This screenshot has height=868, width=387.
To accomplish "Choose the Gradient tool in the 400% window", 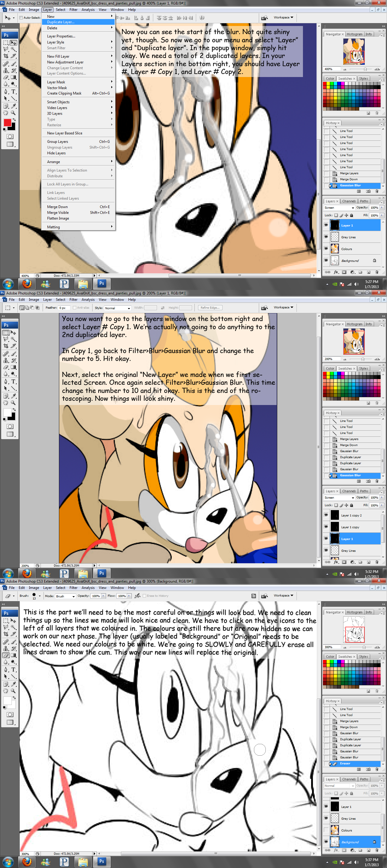I will point(14,77).
